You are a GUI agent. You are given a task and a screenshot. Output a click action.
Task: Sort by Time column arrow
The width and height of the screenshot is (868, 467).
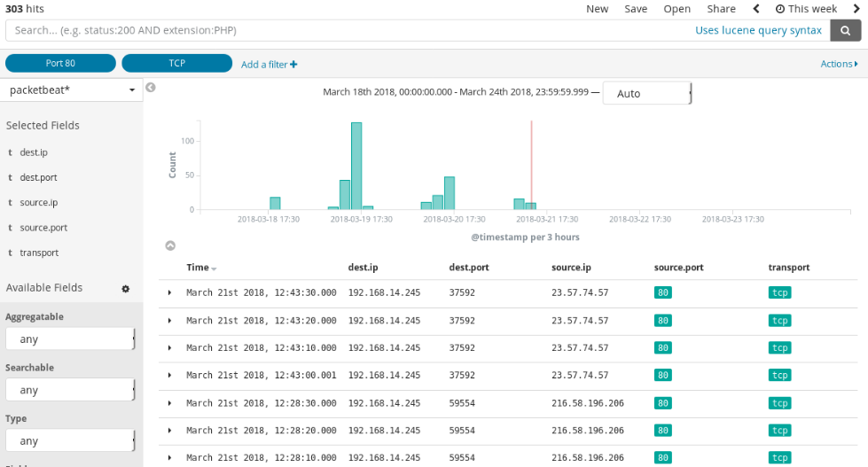214,269
